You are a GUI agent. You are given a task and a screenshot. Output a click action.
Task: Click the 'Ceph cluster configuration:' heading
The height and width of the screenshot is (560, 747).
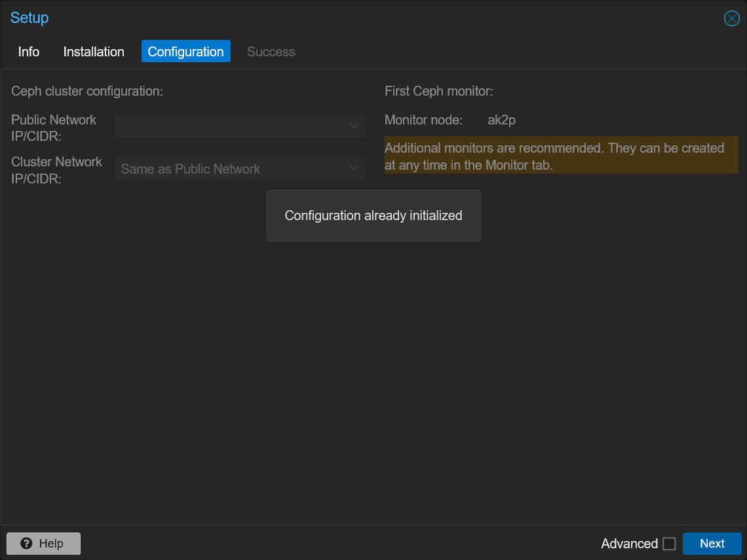click(87, 91)
